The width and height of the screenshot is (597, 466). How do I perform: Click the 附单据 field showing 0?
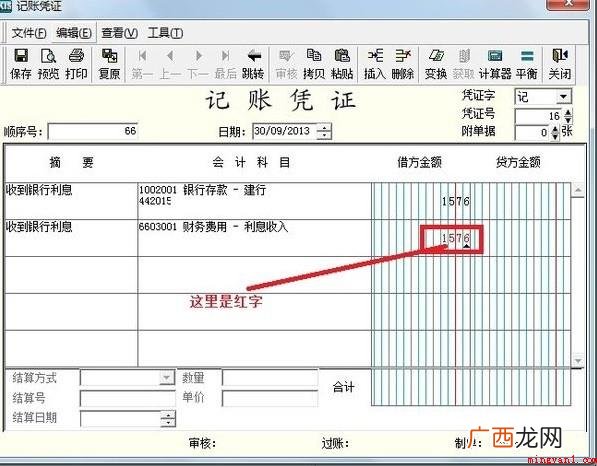(533, 132)
